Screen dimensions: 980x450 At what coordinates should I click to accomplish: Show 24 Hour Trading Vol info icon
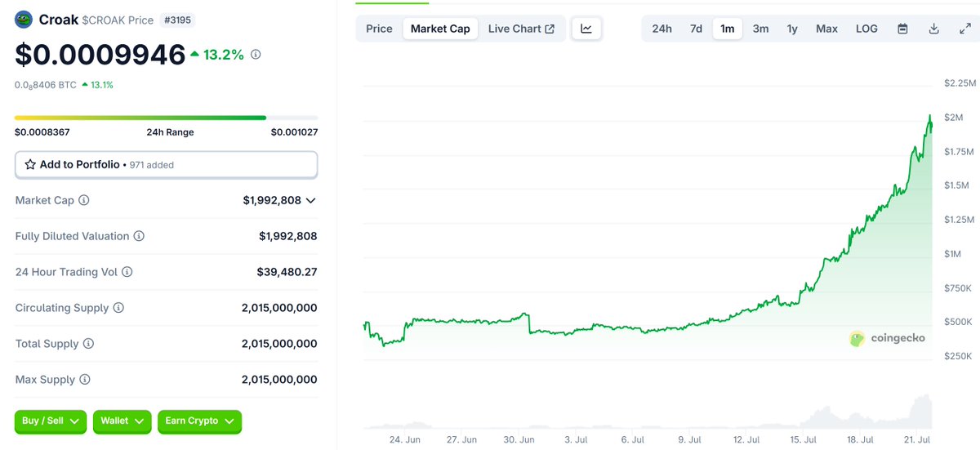[x=127, y=272]
